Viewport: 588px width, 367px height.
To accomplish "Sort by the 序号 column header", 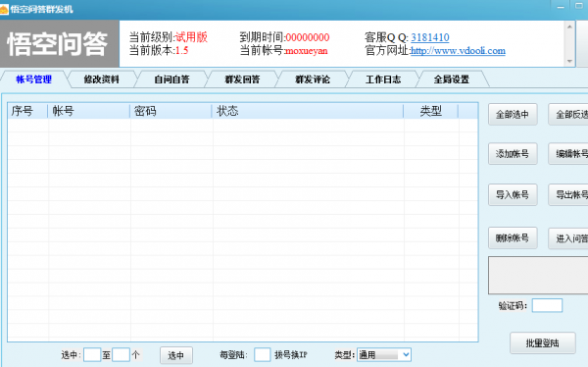I will [27, 111].
